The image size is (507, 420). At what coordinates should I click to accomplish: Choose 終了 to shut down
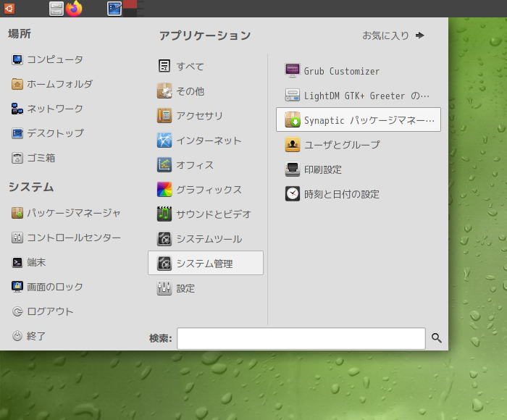tap(28, 336)
